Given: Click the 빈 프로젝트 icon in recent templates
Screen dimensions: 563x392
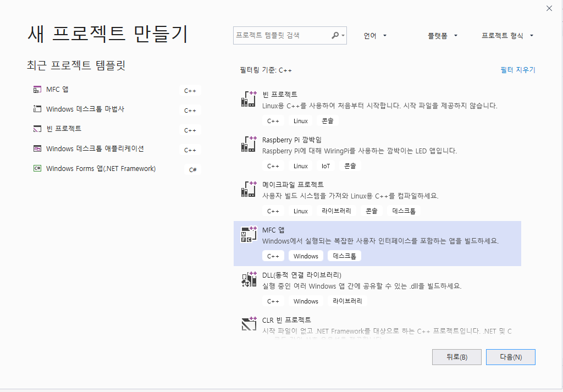Looking at the screenshot, I should pos(37,129).
